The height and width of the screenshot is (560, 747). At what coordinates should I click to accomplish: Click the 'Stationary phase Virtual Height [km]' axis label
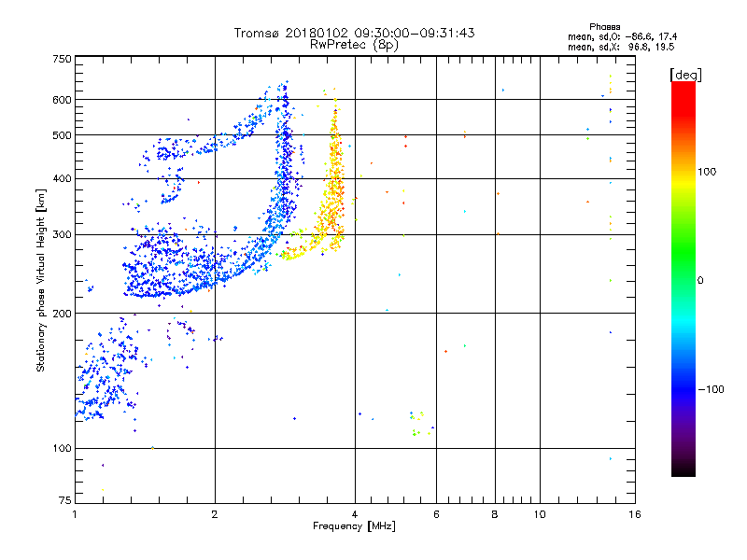click(41, 281)
